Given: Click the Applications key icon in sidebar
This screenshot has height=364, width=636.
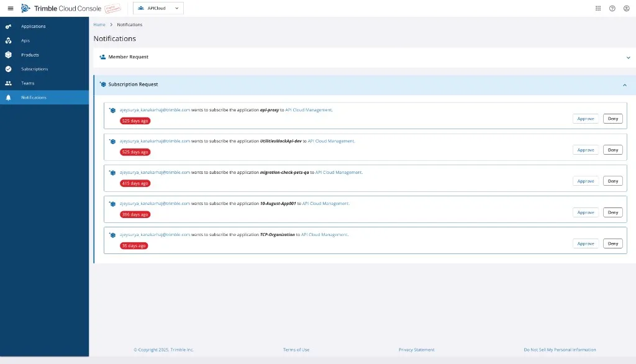Looking at the screenshot, I should pos(8,26).
